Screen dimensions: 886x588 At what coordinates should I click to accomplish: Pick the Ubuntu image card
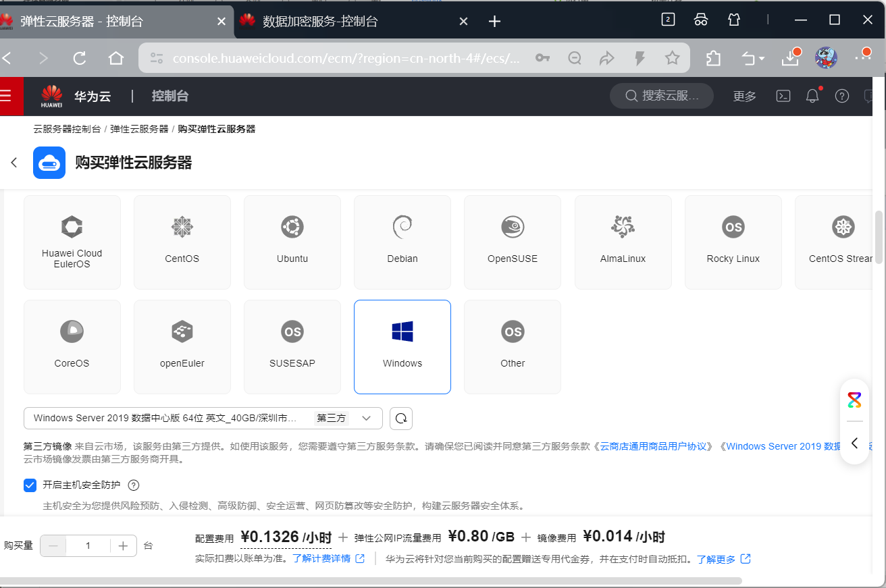point(292,242)
